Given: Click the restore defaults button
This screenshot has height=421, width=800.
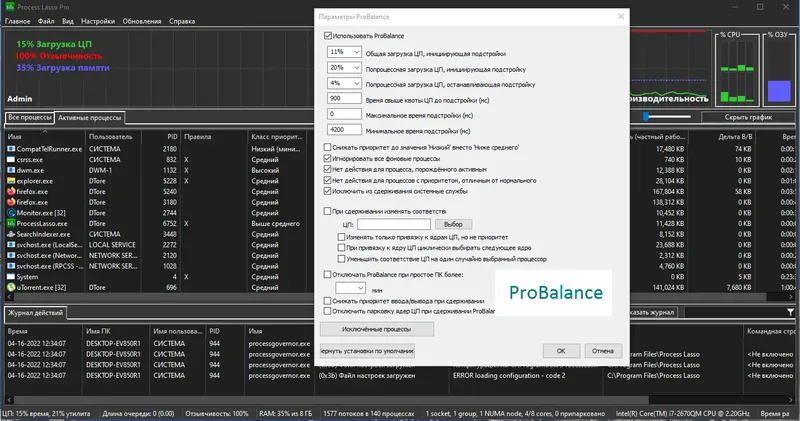Looking at the screenshot, I should click(x=367, y=351).
